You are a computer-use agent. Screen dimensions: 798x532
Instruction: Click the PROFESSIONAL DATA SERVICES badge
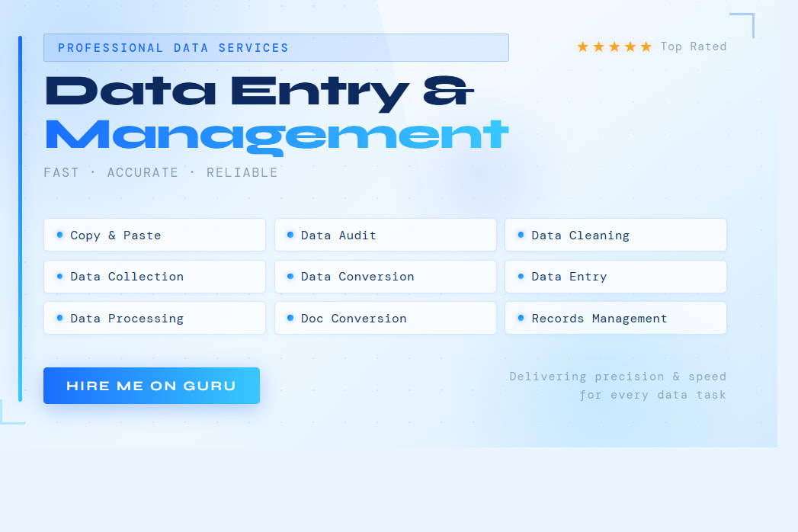[277, 48]
